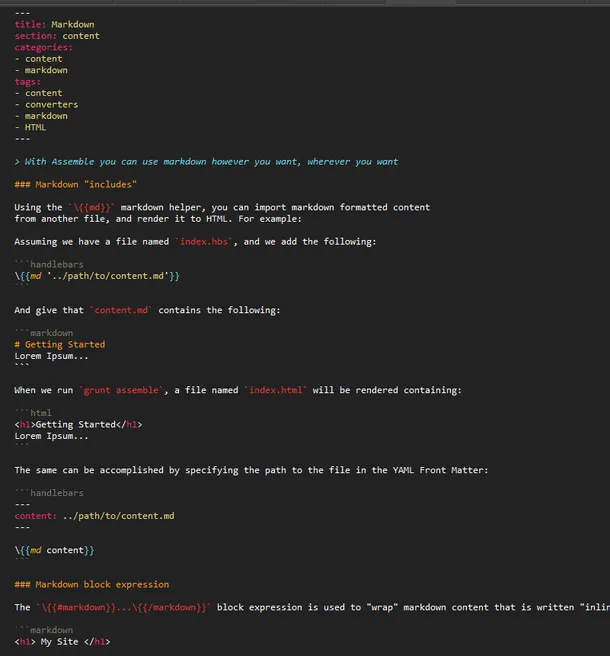Click the '```html' code fence line

tap(33, 413)
